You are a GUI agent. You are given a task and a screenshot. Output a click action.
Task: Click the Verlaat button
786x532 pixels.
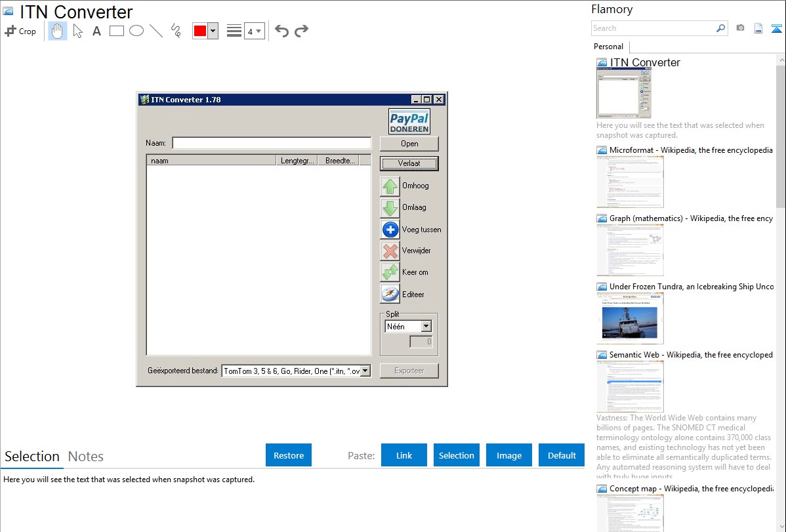click(x=409, y=163)
